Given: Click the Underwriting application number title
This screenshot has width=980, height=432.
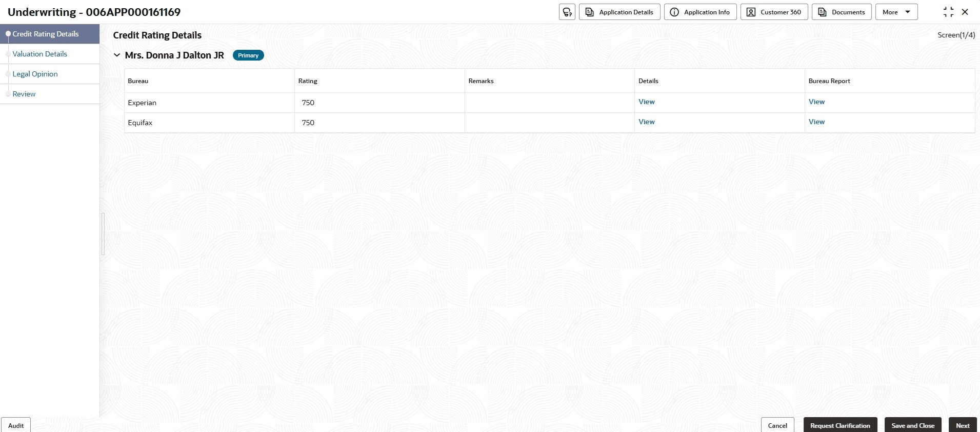Looking at the screenshot, I should click(94, 12).
